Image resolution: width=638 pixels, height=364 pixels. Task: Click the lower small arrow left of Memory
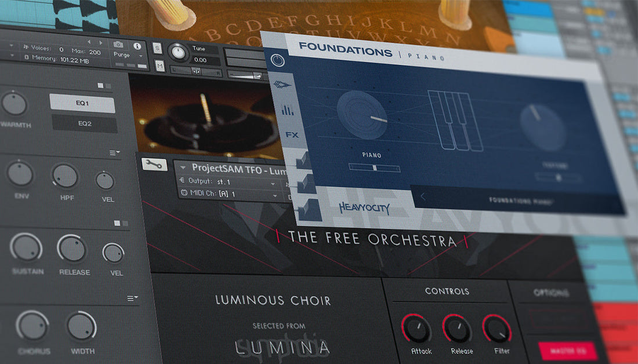tap(12, 56)
